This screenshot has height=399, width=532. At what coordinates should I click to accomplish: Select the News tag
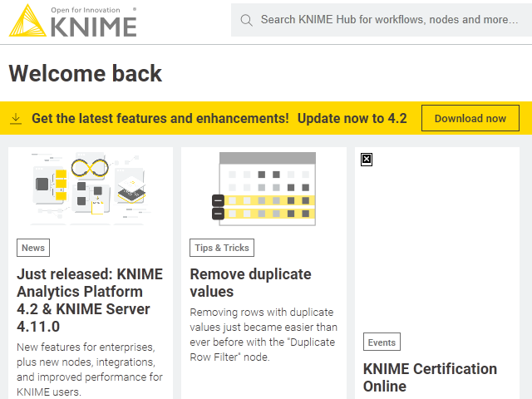click(x=33, y=248)
